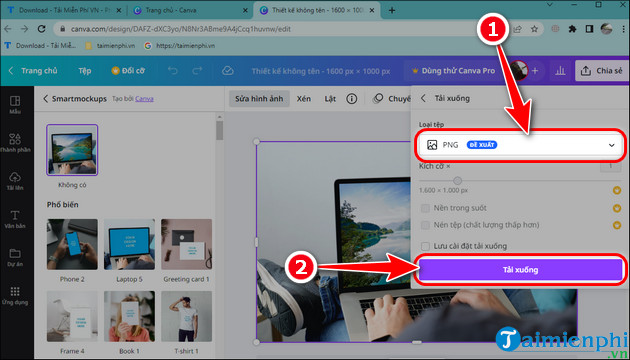630x360 pixels.
Task: Toggle the browser side panel icon
Action: pyautogui.click(x=589, y=29)
